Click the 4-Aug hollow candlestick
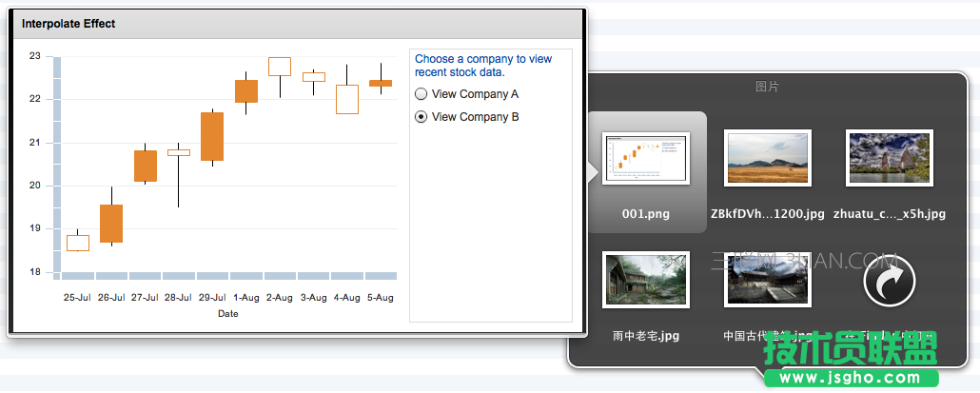The width and height of the screenshot is (980, 393). coord(347,99)
